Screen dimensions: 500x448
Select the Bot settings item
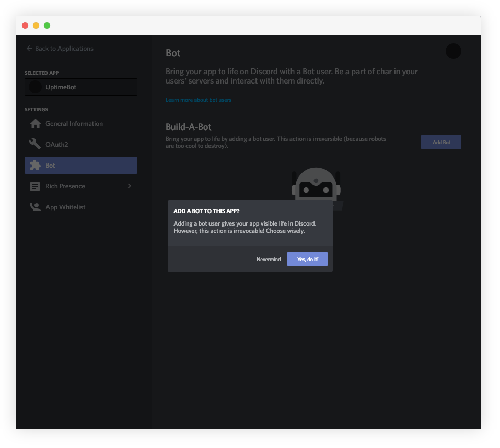click(x=81, y=165)
